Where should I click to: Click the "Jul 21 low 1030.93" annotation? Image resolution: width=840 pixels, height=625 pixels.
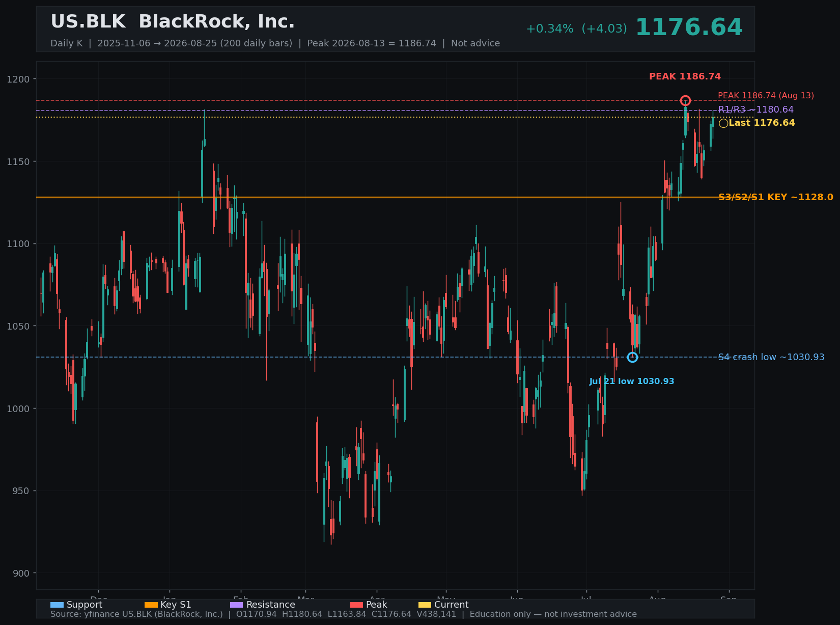point(632,382)
